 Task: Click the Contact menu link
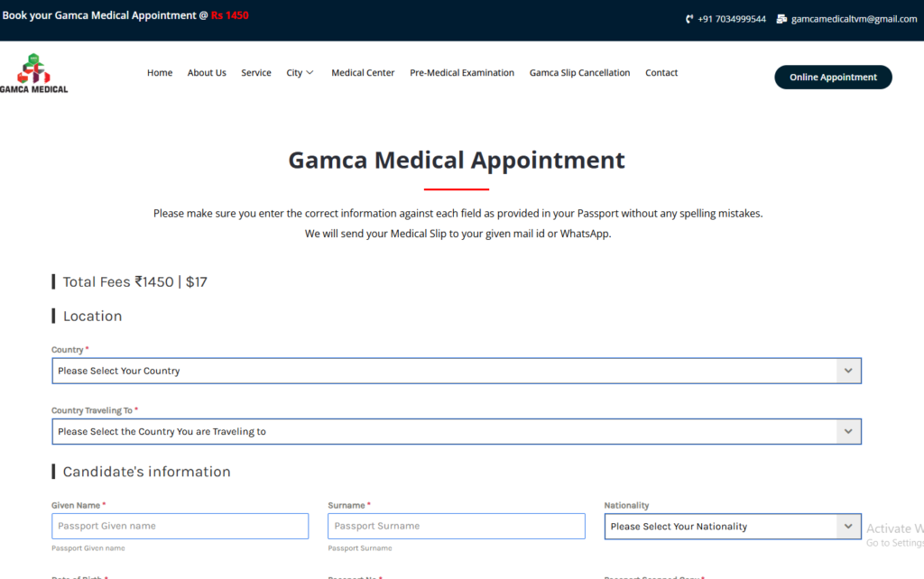(661, 73)
